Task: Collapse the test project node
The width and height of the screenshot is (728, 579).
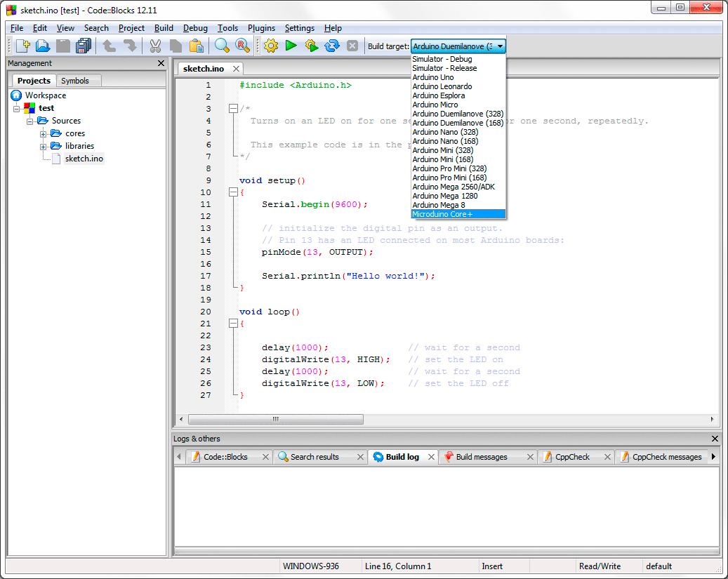Action: pos(17,109)
